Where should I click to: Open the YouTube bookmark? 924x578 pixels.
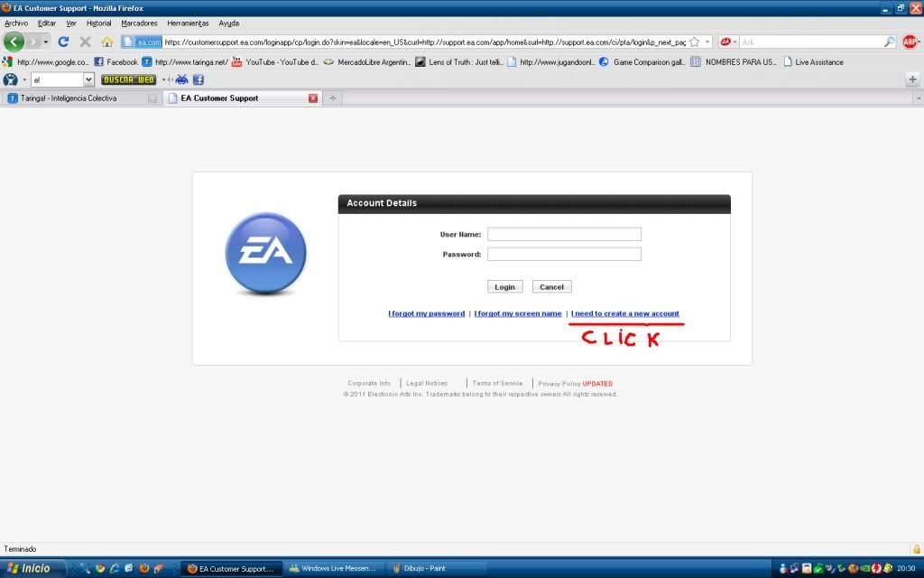point(275,62)
